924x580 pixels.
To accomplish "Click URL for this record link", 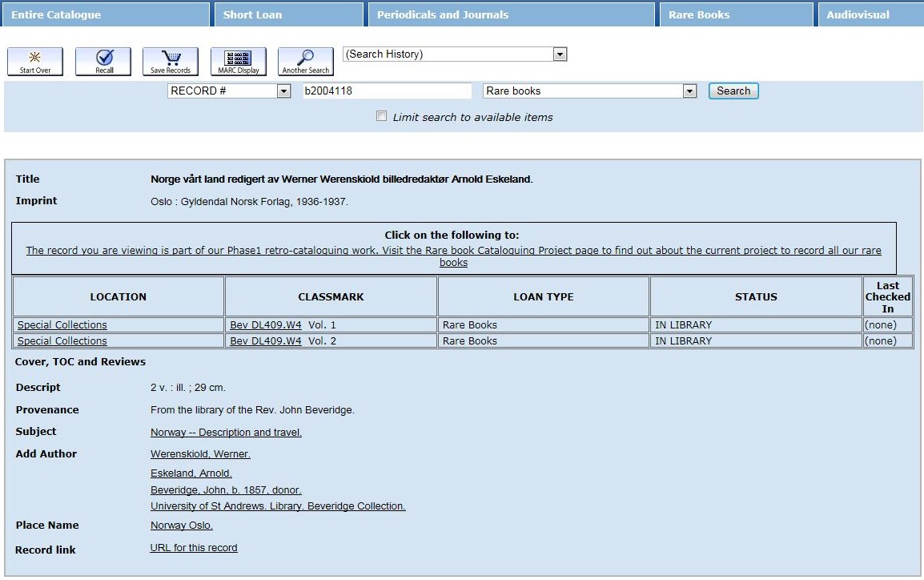I will coord(193,548).
